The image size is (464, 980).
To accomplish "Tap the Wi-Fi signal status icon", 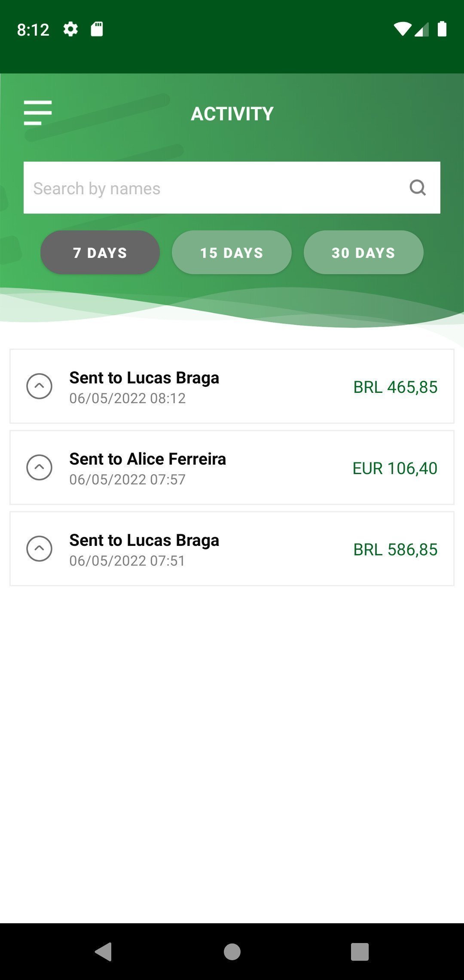I will (x=402, y=29).
